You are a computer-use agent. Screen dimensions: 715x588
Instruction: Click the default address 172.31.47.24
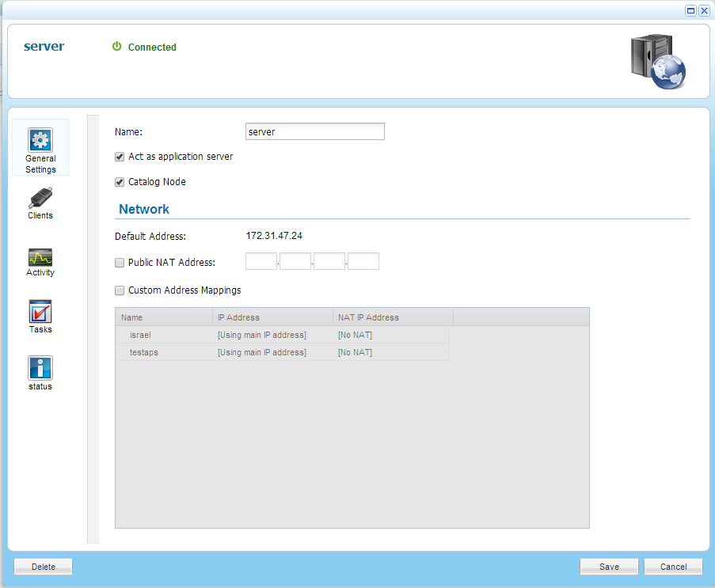274,236
